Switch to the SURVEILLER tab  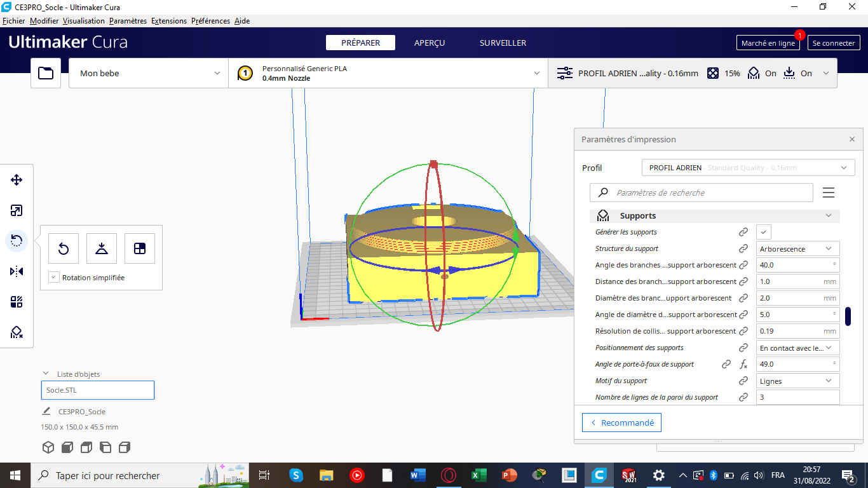coord(503,43)
